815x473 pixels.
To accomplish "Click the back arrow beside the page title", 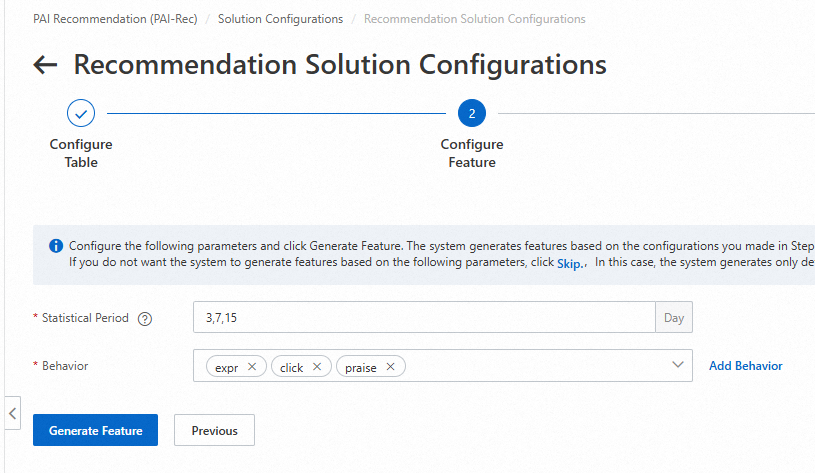I will click(45, 65).
